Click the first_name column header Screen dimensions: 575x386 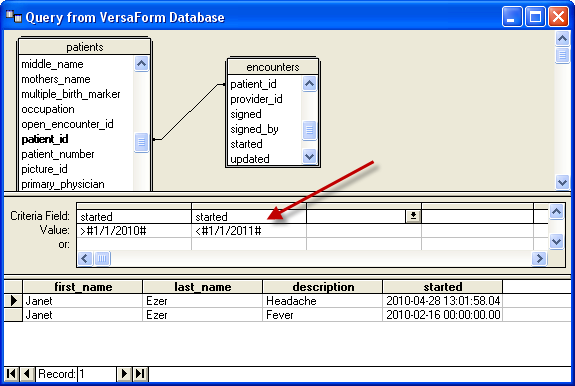83,287
